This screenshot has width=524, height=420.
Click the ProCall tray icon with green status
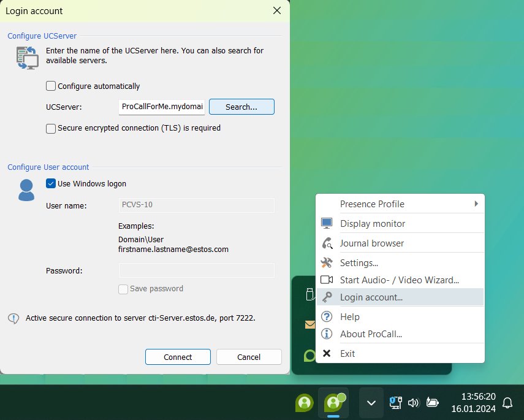click(x=333, y=403)
